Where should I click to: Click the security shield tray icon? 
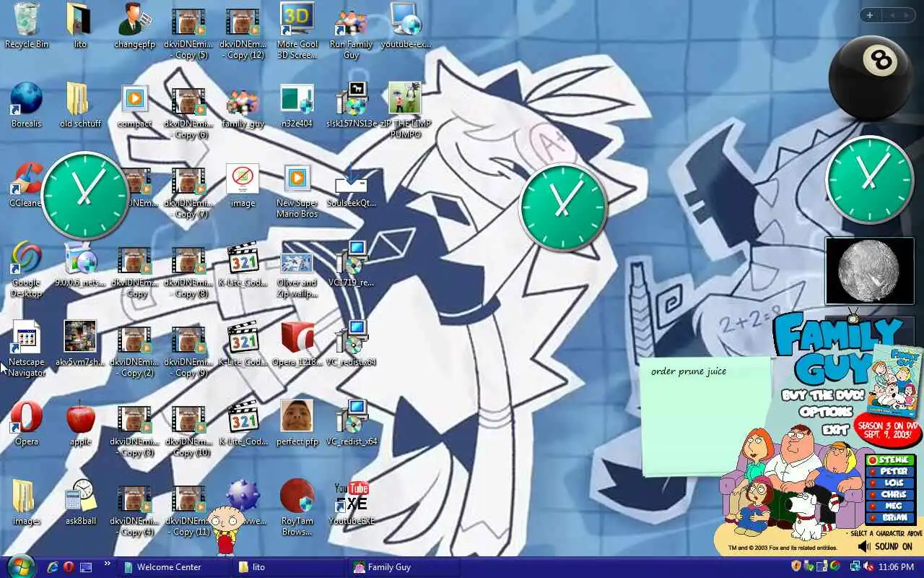(x=796, y=566)
